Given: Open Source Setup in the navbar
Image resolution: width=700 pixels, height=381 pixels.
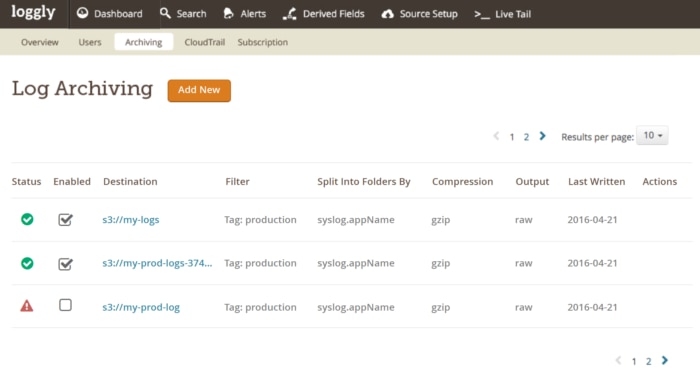Looking at the screenshot, I should (x=419, y=14).
